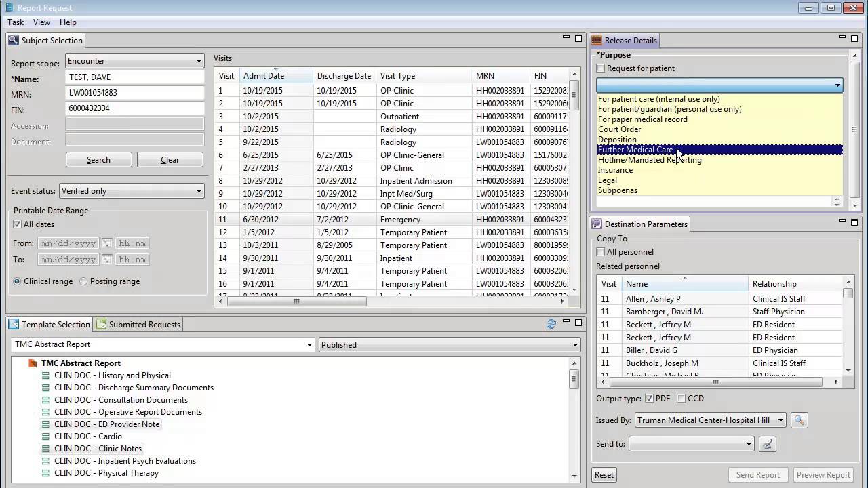Screen dimensions: 868x488
Task: Switch to the Submitted Requests tab
Action: [138, 325]
